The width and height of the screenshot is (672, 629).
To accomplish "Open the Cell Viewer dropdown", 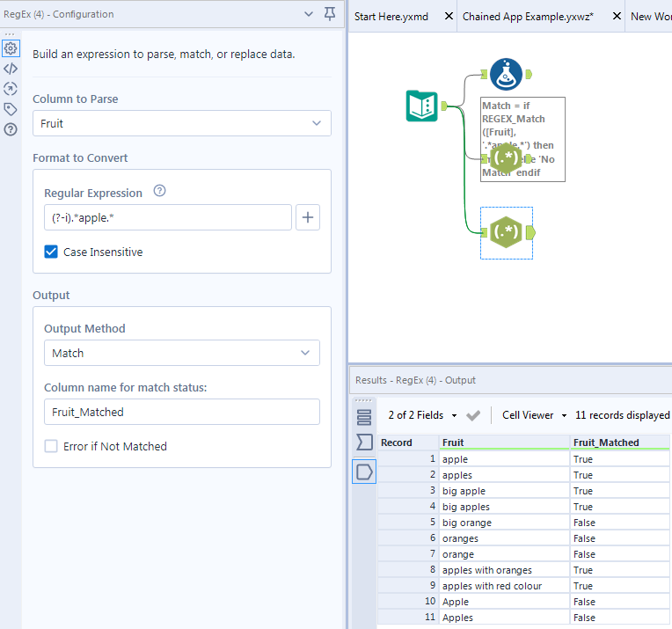I will [x=535, y=415].
